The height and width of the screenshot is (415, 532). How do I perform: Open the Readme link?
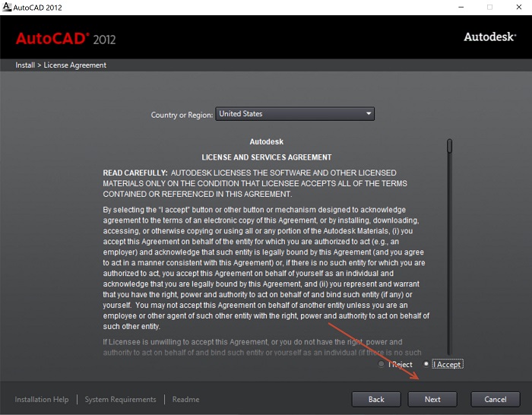pos(185,400)
